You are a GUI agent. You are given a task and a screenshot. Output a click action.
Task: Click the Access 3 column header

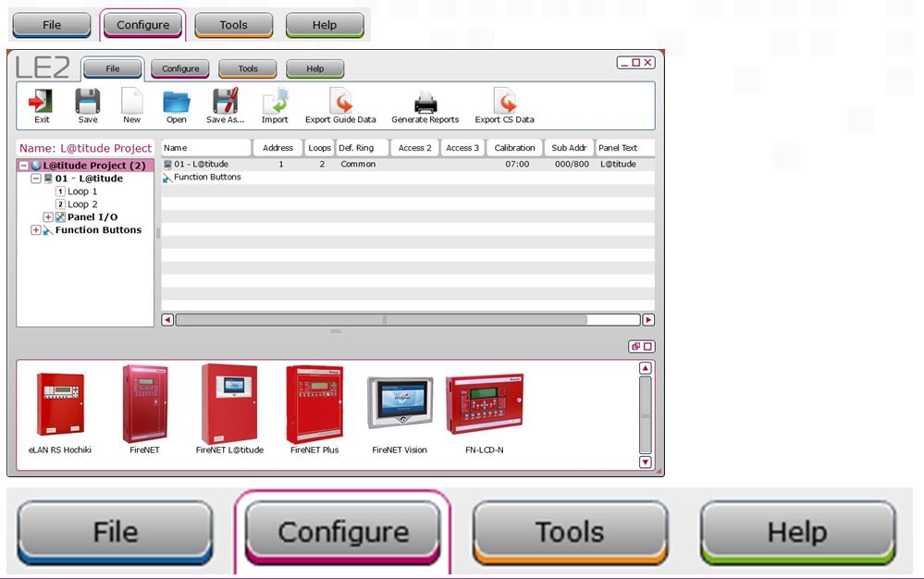pos(462,148)
